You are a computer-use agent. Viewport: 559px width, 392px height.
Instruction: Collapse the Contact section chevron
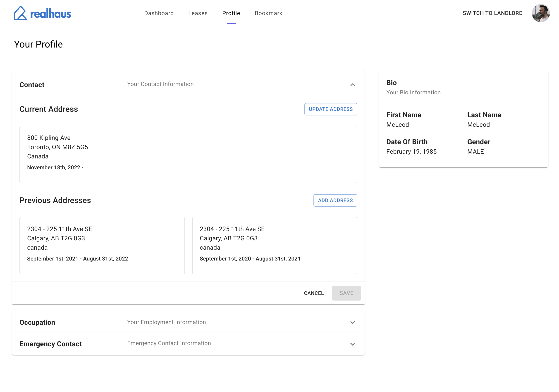(353, 85)
